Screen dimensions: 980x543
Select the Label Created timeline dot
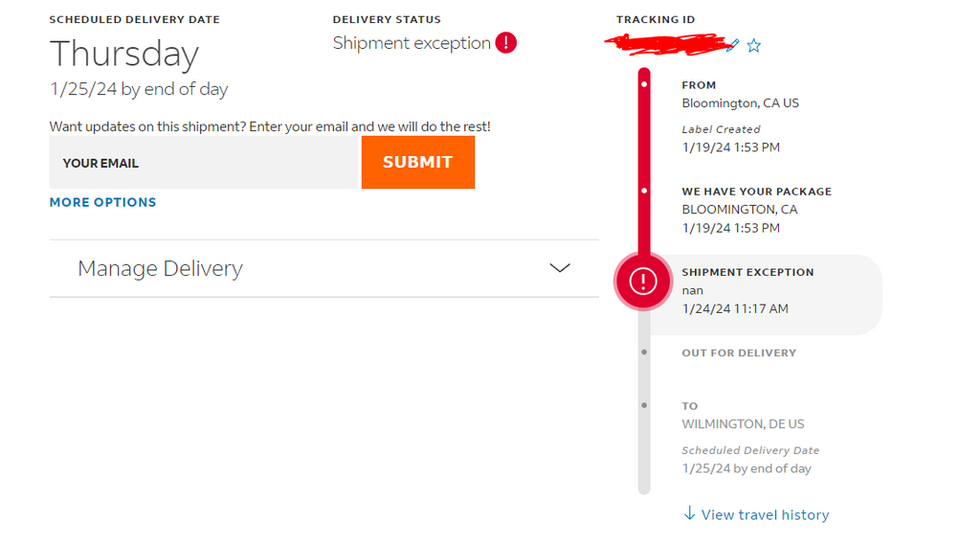pos(644,84)
